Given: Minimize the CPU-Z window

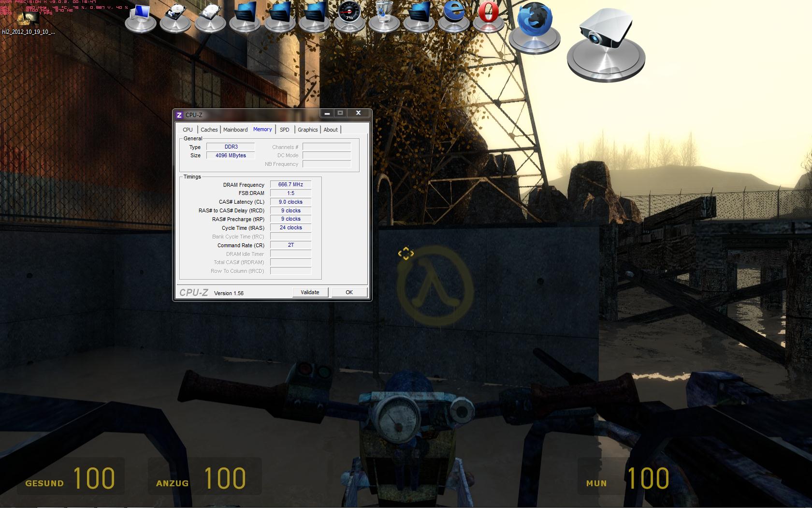Looking at the screenshot, I should pyautogui.click(x=327, y=113).
